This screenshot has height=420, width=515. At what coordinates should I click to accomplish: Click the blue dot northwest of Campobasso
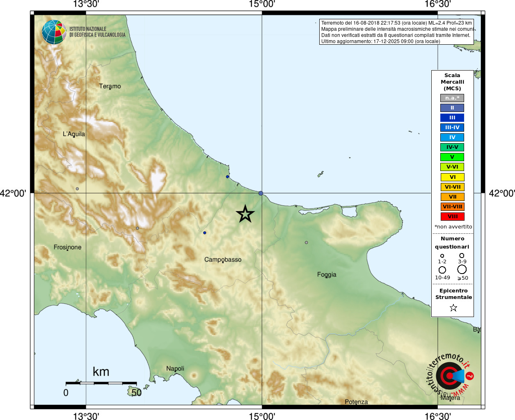coord(205,233)
